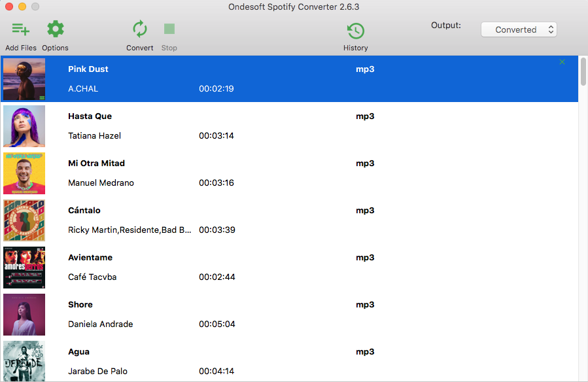The image size is (588, 382).
Task: Click the artist name Café Tacvba
Action: pos(92,277)
